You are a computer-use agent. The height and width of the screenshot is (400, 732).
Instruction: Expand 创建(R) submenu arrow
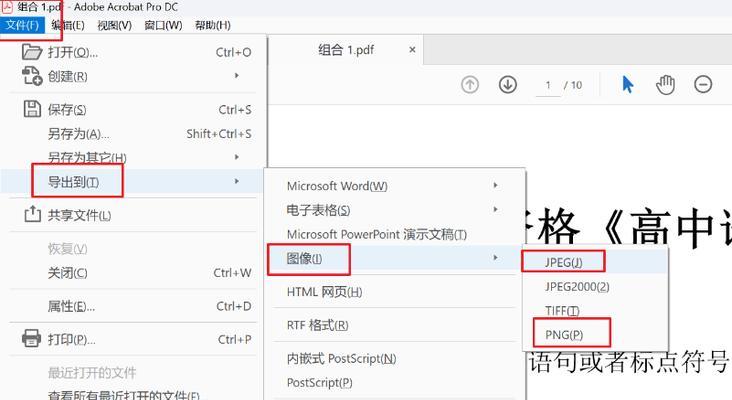pos(237,75)
